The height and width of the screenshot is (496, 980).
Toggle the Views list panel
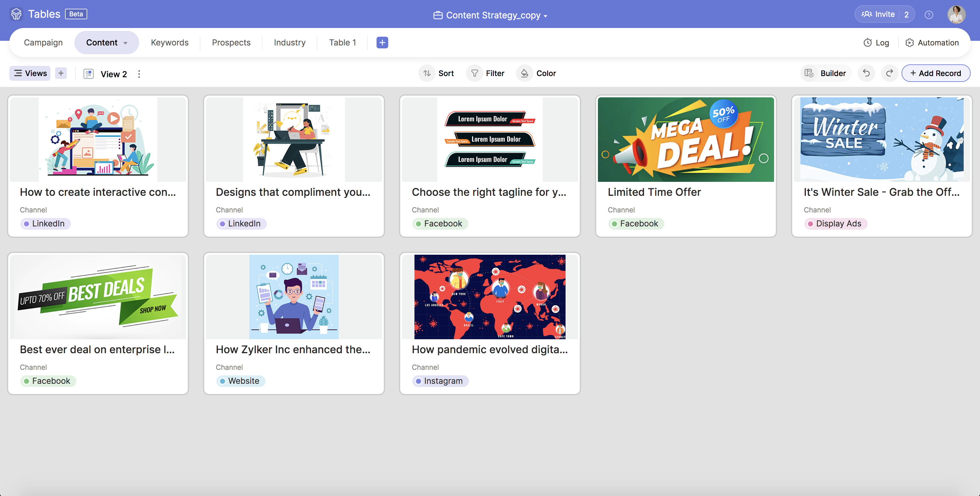30,73
